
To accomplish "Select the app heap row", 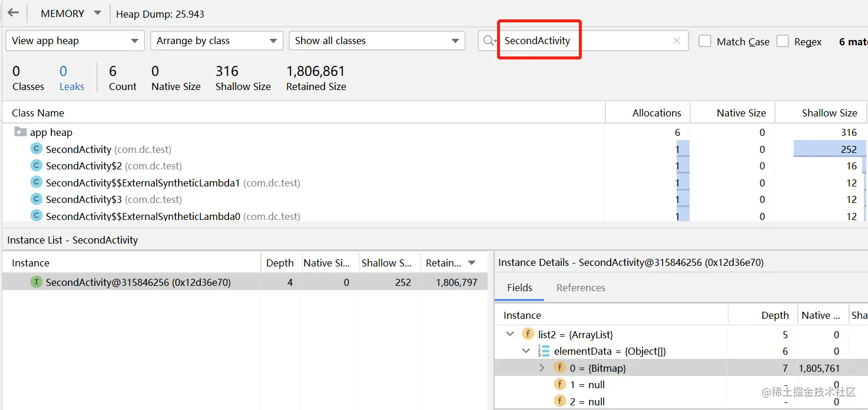I will pos(434,132).
